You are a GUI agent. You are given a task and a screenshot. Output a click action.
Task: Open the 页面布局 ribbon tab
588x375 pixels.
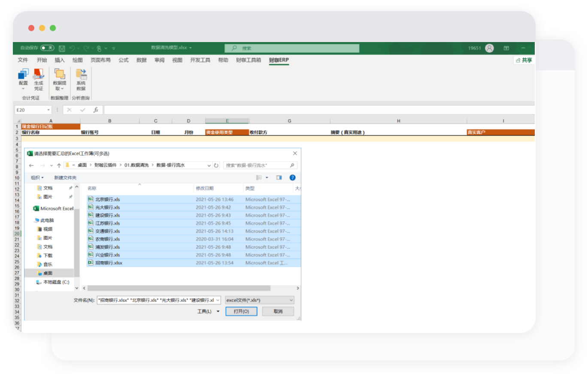[x=100, y=60]
